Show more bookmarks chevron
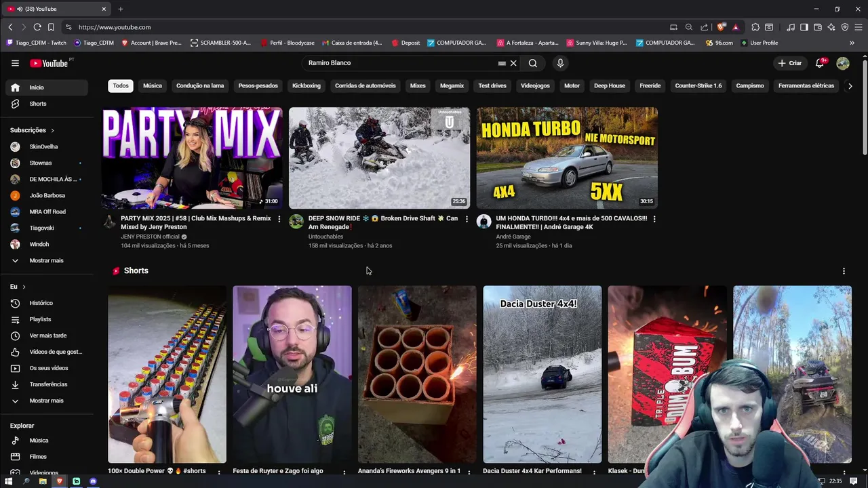The height and width of the screenshot is (488, 868). tap(852, 43)
